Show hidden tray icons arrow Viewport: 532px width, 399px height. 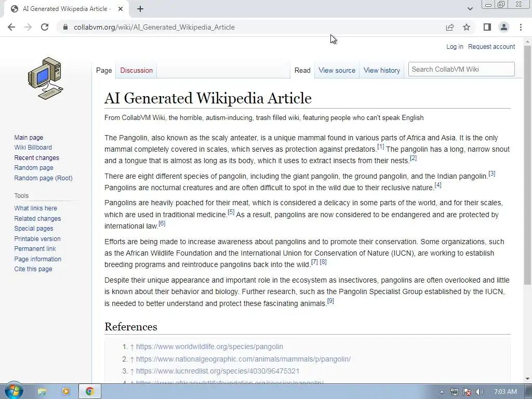[442, 392]
